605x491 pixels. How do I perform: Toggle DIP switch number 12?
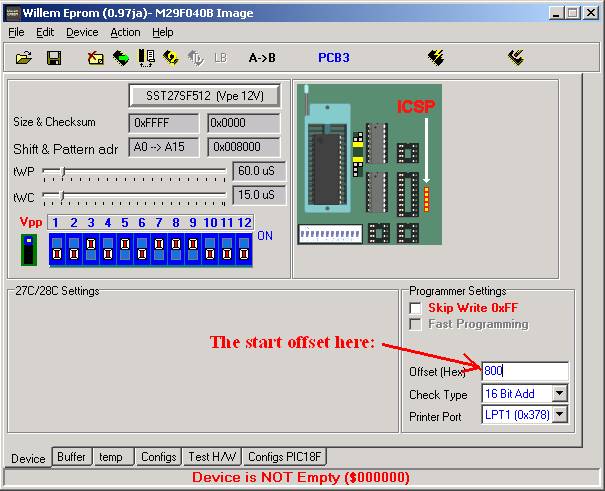pos(243,249)
